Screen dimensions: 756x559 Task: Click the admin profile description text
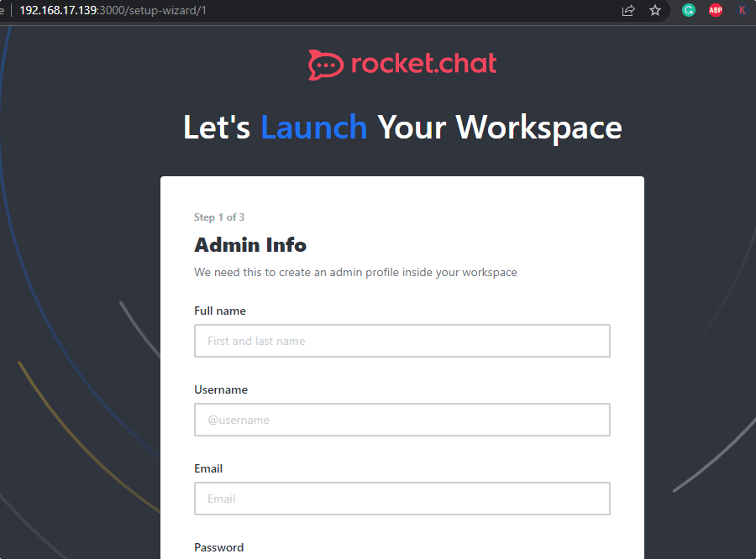[355, 272]
